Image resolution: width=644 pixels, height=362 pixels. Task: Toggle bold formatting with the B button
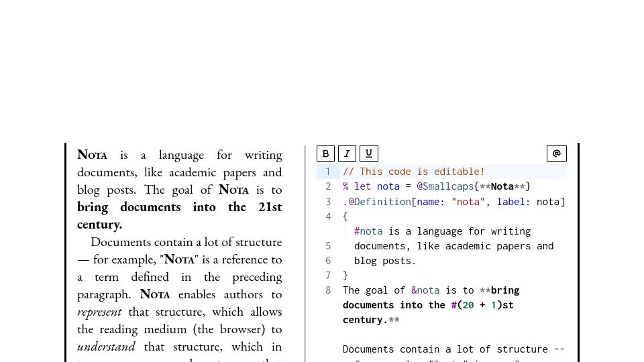[x=326, y=154]
